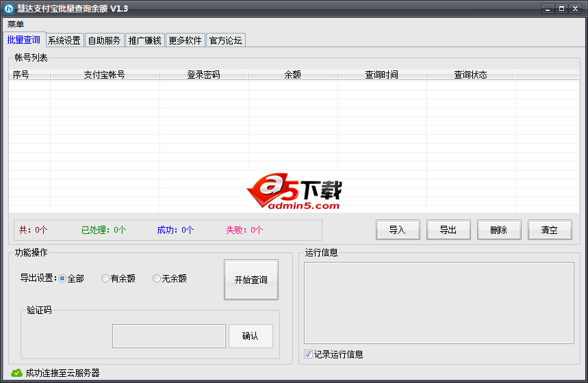Open the 官方论坛 tab

coord(226,40)
